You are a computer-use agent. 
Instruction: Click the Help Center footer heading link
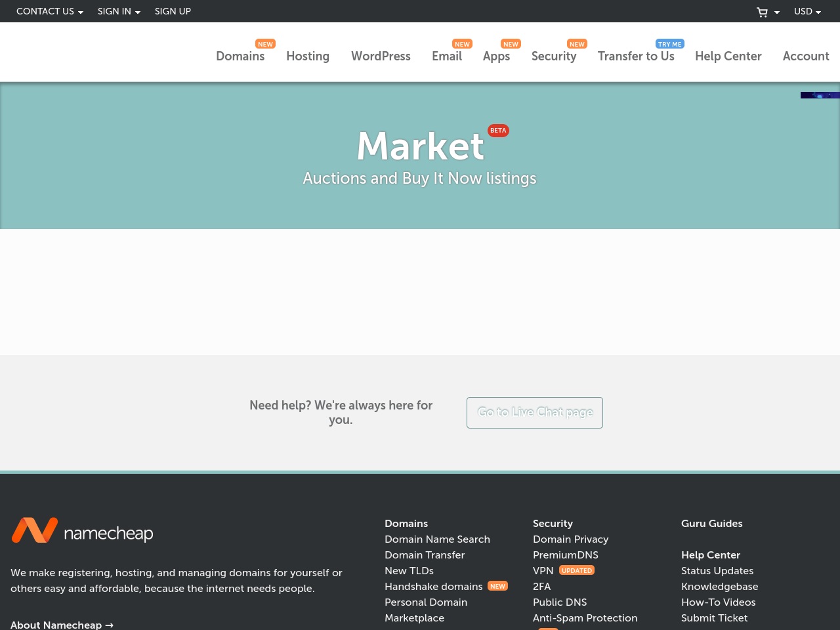pos(711,555)
